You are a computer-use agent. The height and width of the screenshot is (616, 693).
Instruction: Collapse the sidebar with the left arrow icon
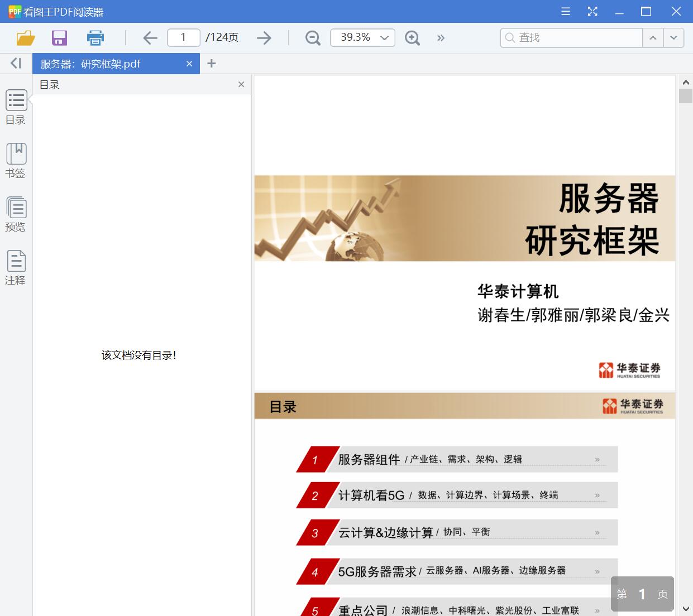16,63
